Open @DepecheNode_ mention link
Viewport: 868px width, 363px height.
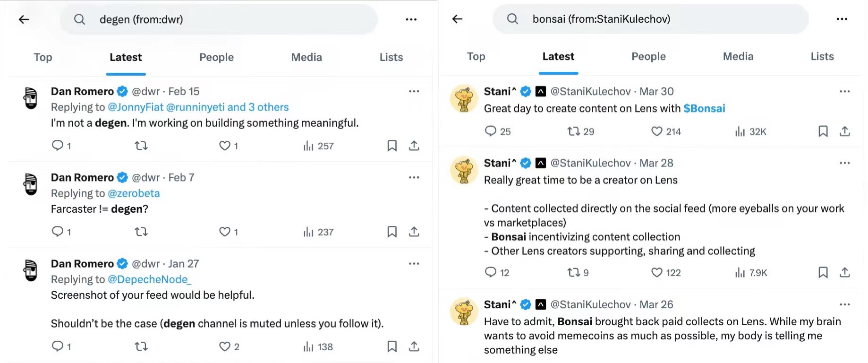coord(149,279)
